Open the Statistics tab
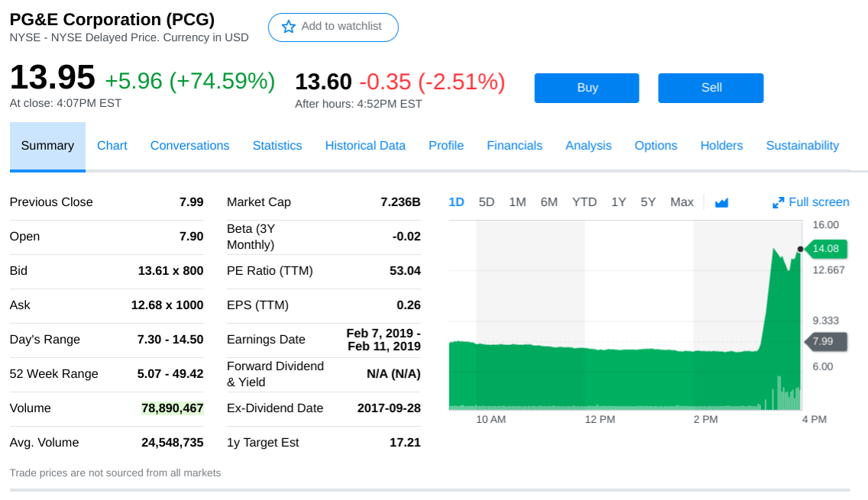 coord(277,146)
